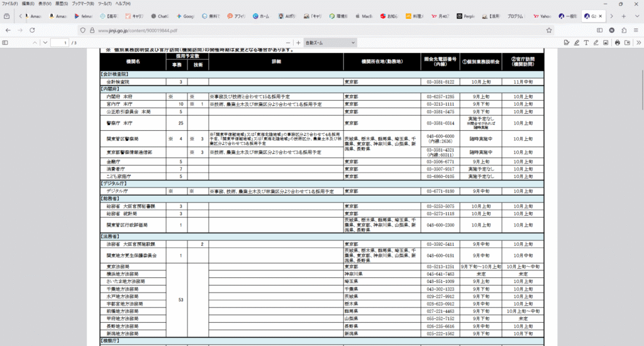Click the PDF page number field
Screen dimensions: 644x346
click(x=60, y=43)
